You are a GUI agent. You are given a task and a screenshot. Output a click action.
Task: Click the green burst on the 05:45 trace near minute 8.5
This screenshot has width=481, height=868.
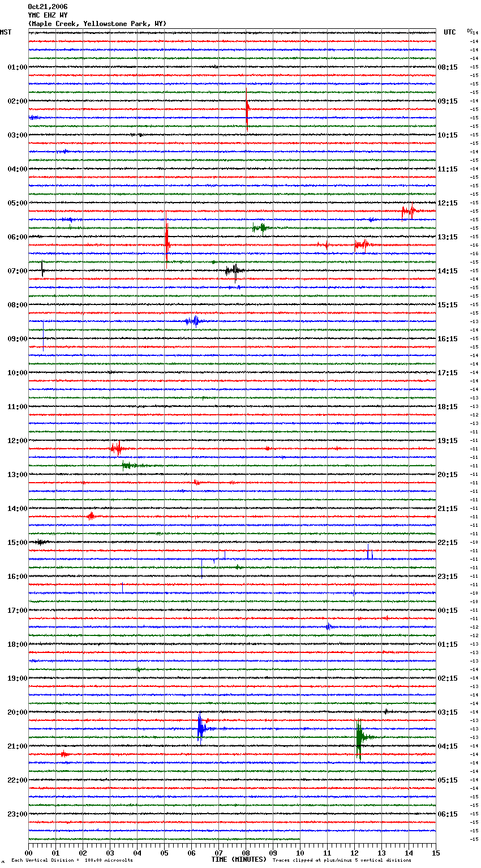tap(260, 228)
